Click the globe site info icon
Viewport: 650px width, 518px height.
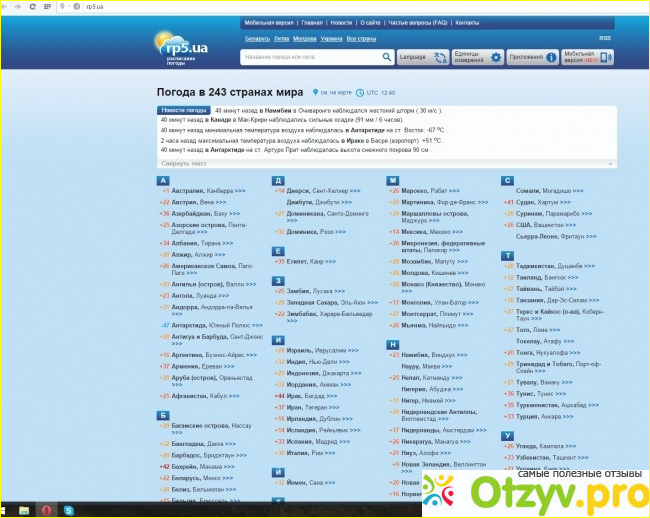pos(76,7)
